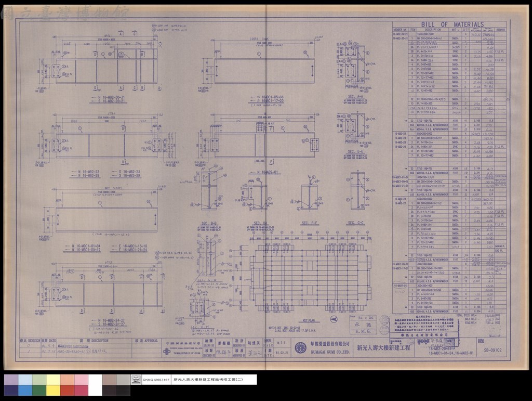Select the medium blue color swatch
Screen dimensions: 532x401
click(x=25, y=391)
